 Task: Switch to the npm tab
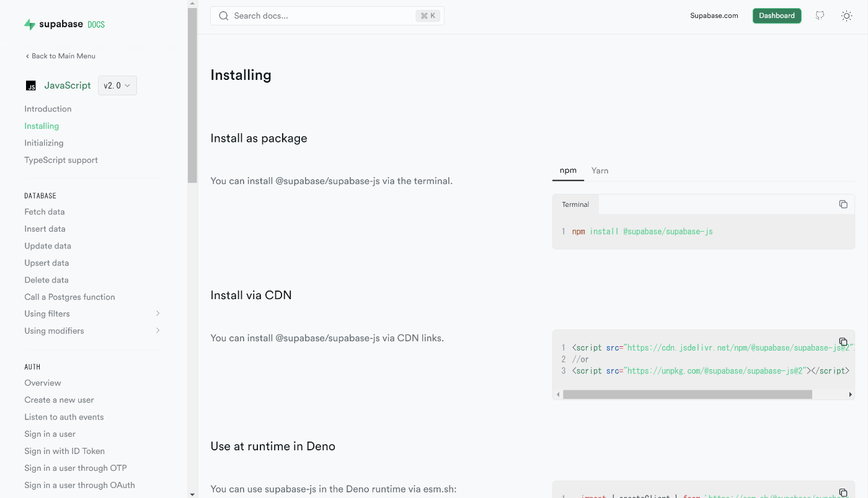pyautogui.click(x=568, y=170)
